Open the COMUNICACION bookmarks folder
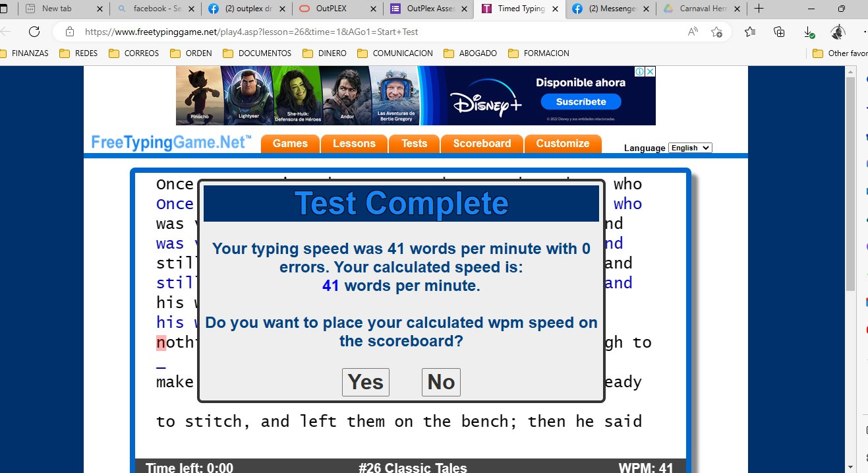Image resolution: width=868 pixels, height=473 pixels. pyautogui.click(x=395, y=53)
